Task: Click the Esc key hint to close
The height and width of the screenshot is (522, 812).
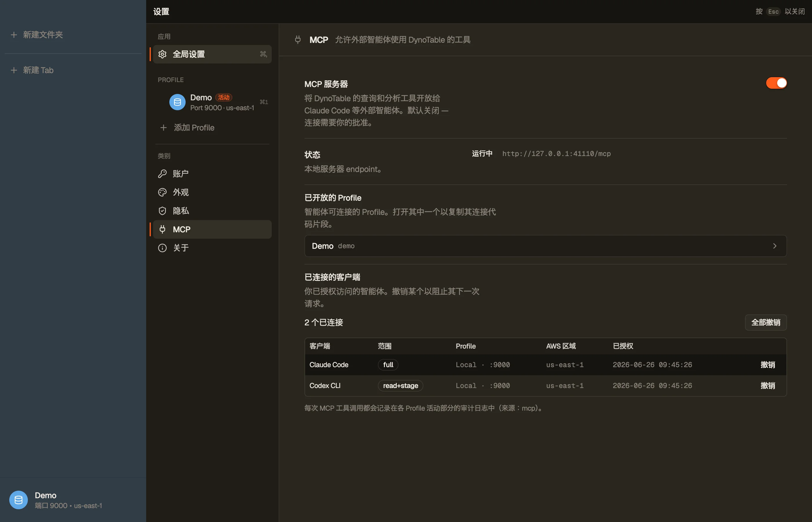Action: pos(773,12)
